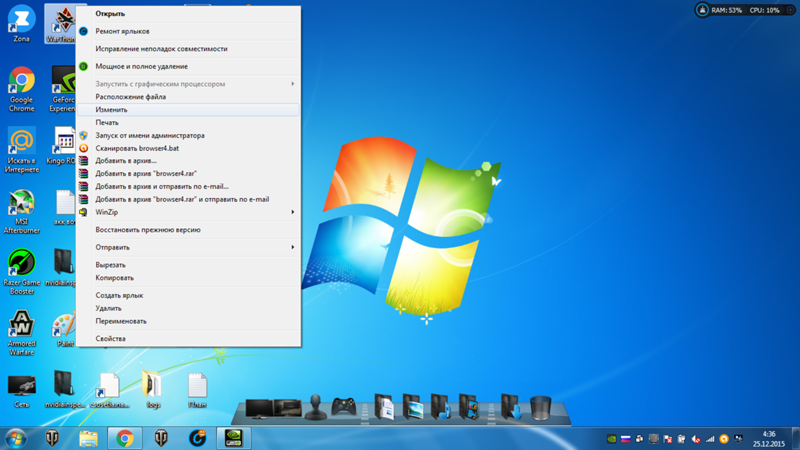Select the MSI Afterburner desktop icon
Image resolution: width=800 pixels, height=450 pixels.
click(21, 211)
